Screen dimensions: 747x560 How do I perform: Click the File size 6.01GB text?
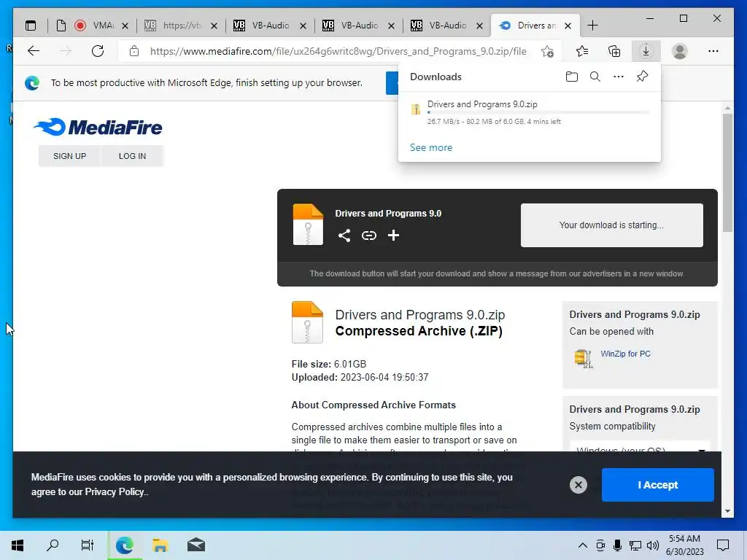(329, 365)
